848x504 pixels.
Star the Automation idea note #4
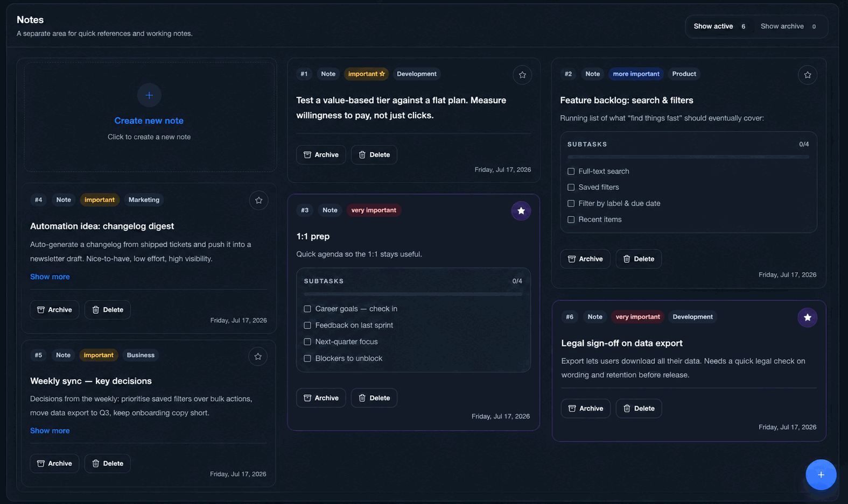tap(258, 200)
